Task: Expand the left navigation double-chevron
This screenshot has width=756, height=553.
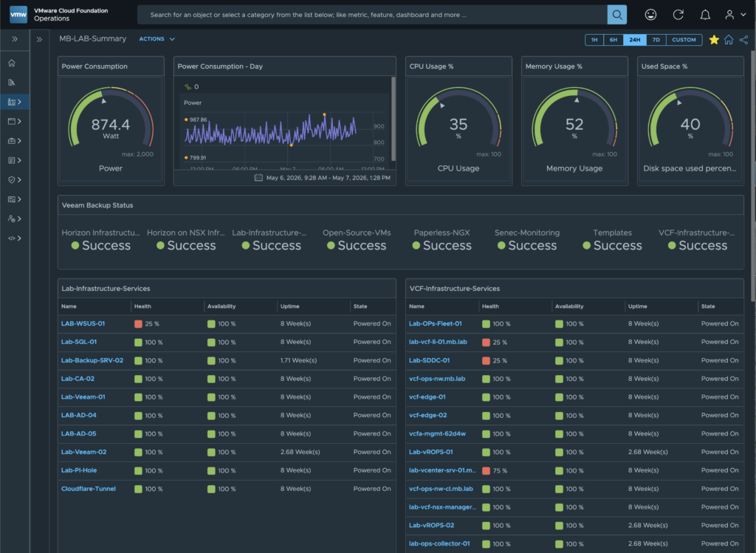Action: pyautogui.click(x=15, y=39)
